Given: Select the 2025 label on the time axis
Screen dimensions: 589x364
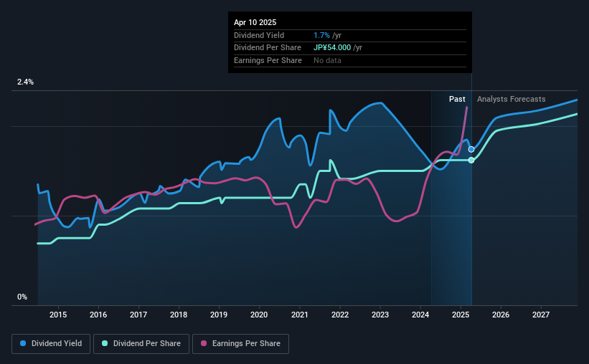Looking at the screenshot, I should 461,315.
